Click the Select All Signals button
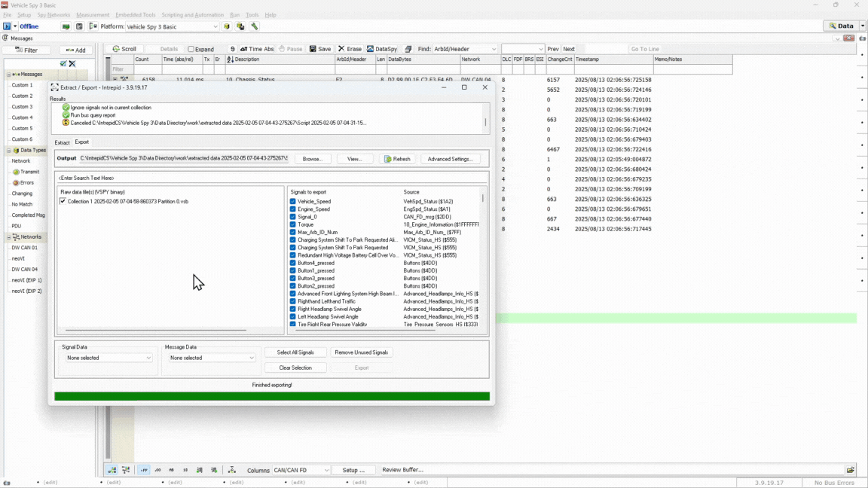868x488 pixels. (x=295, y=352)
